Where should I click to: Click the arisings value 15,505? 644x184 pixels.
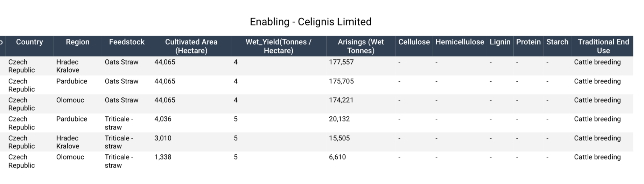pyautogui.click(x=339, y=138)
